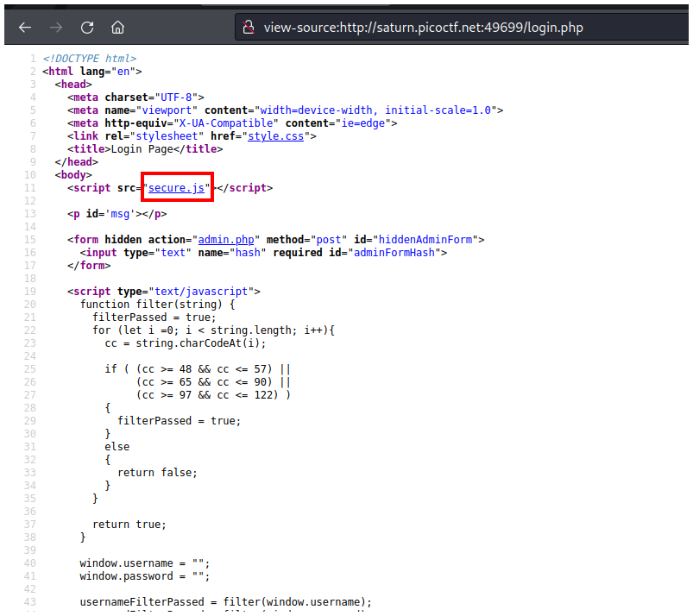Image resolution: width=693 pixels, height=616 pixels.
Task: Open the secure.js script link
Action: (x=177, y=187)
